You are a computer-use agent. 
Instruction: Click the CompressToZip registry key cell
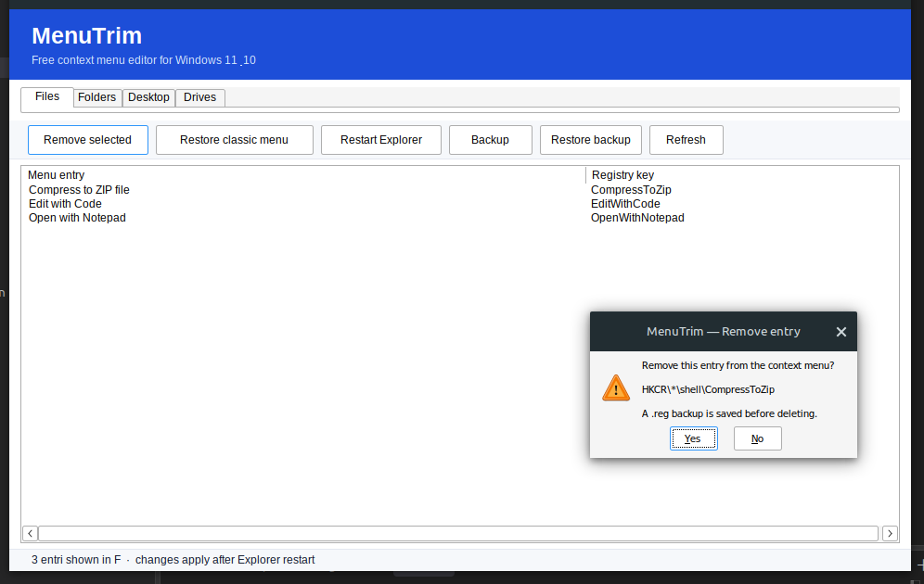tap(631, 189)
